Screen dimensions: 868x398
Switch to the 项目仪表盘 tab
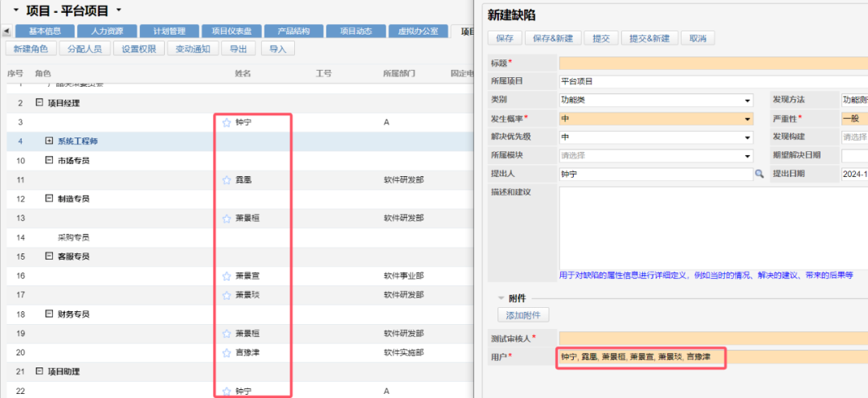[231, 31]
